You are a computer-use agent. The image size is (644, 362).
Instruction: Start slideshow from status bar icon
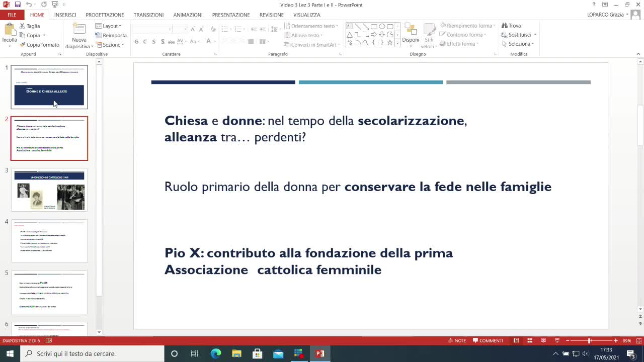(557, 340)
